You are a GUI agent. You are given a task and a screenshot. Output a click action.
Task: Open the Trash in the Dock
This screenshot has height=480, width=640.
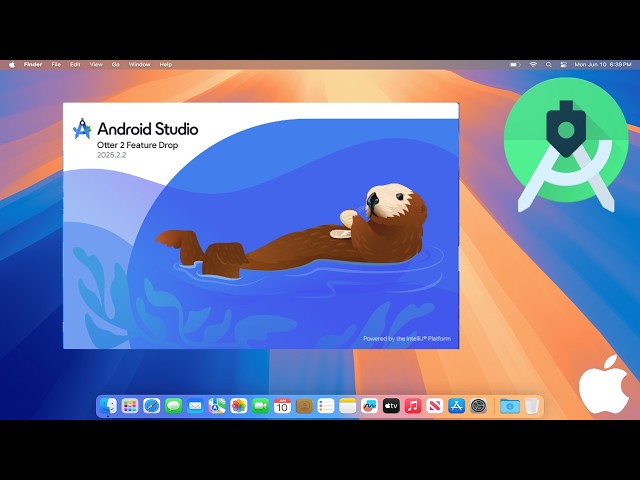click(531, 406)
